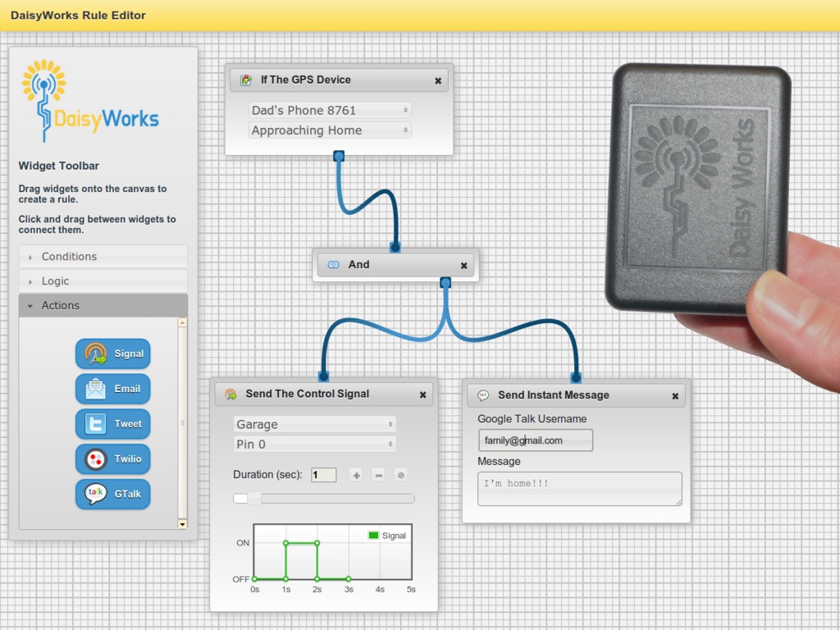The width and height of the screenshot is (840, 630).
Task: Click the Duration (sec) label
Action: click(267, 475)
